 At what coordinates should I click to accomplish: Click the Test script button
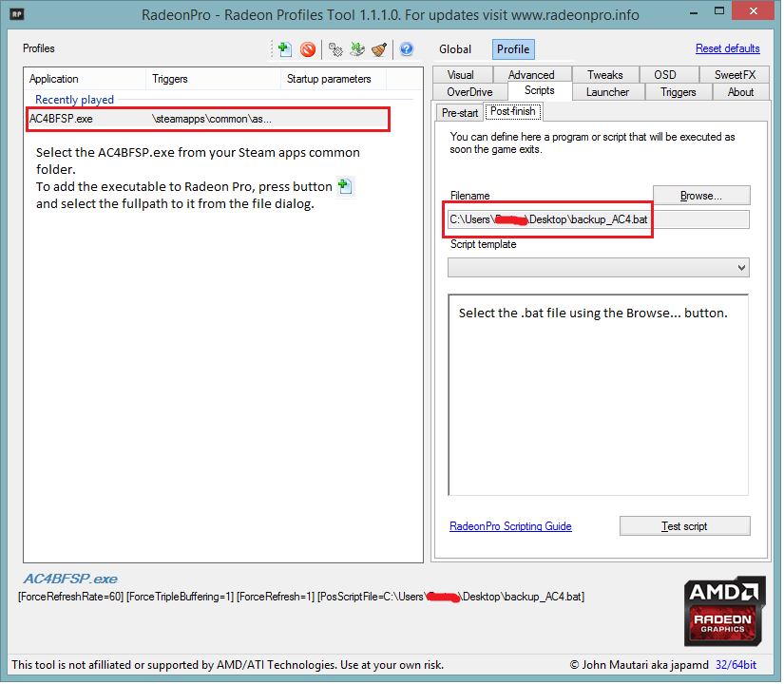pyautogui.click(x=684, y=526)
